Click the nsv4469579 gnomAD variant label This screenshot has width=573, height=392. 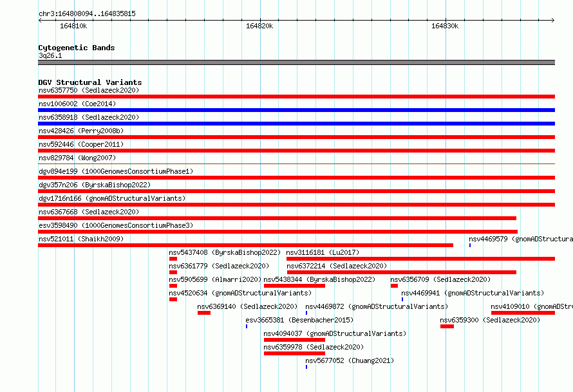pos(521,239)
